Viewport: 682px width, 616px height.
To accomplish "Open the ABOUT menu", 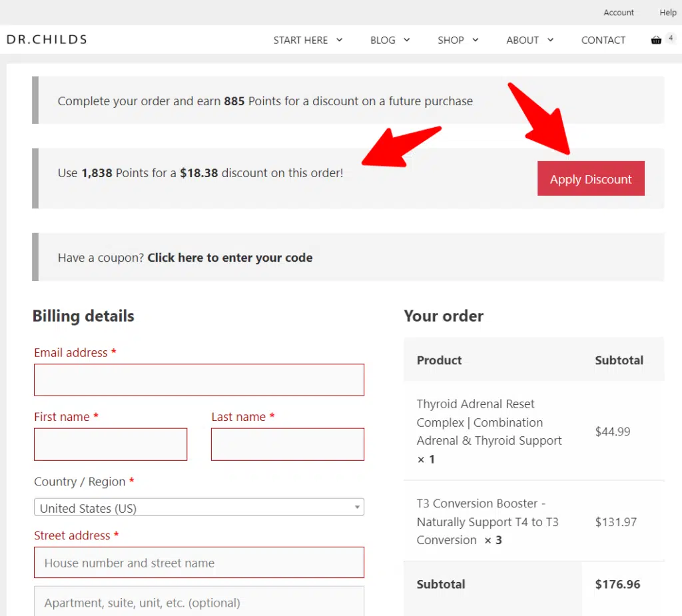I will 522,40.
